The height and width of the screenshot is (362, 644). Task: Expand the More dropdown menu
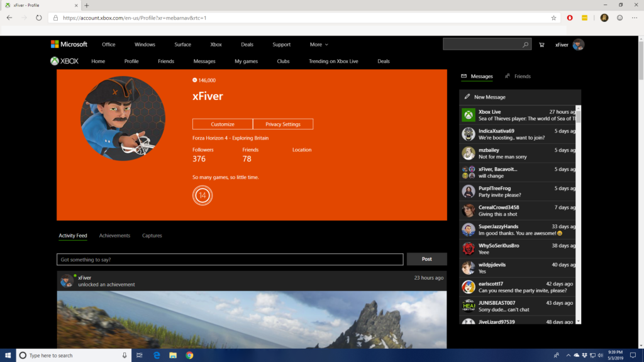[319, 45]
